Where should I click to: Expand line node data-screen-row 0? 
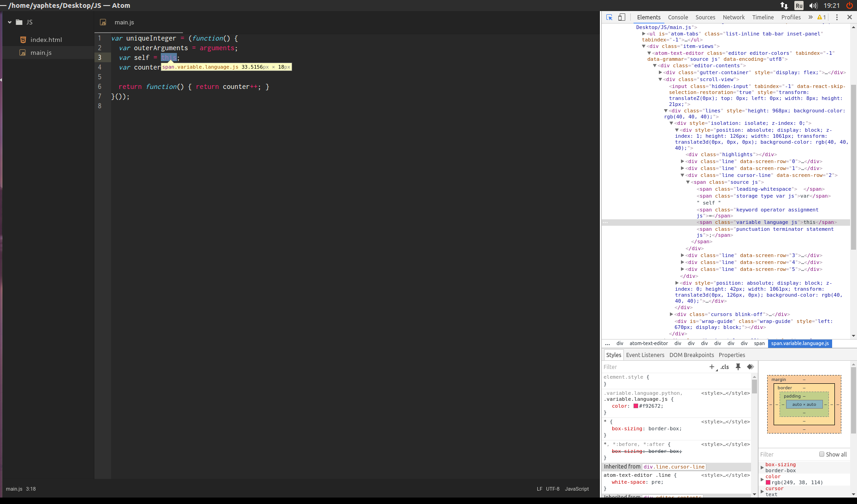(682, 161)
